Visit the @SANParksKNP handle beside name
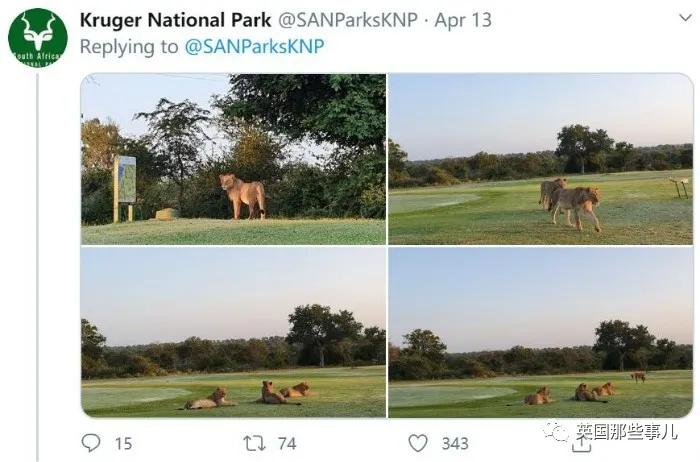Image resolution: width=700 pixels, height=462 pixels. coord(348,20)
